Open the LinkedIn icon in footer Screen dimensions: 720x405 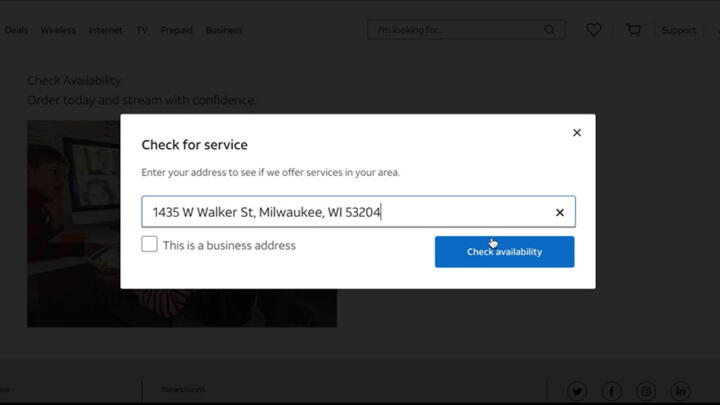[681, 391]
